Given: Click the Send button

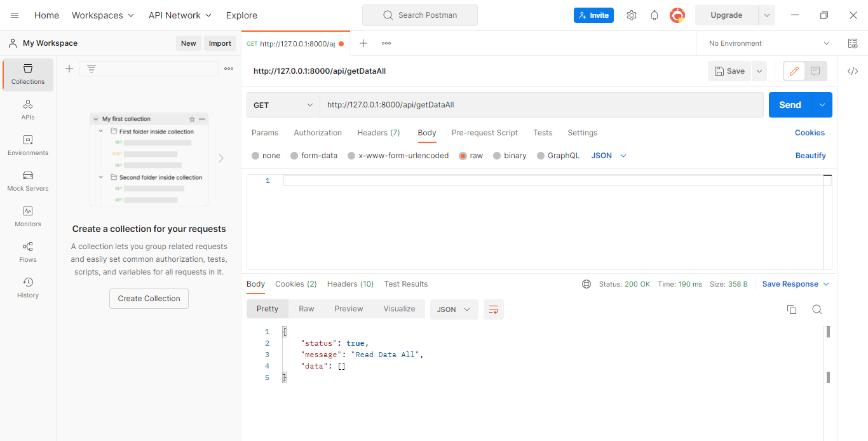Looking at the screenshot, I should click(x=790, y=105).
